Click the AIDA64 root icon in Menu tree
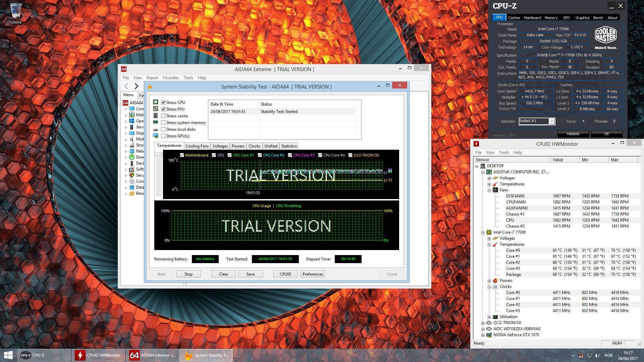Viewport: 644px width, 362px height. coord(125,103)
